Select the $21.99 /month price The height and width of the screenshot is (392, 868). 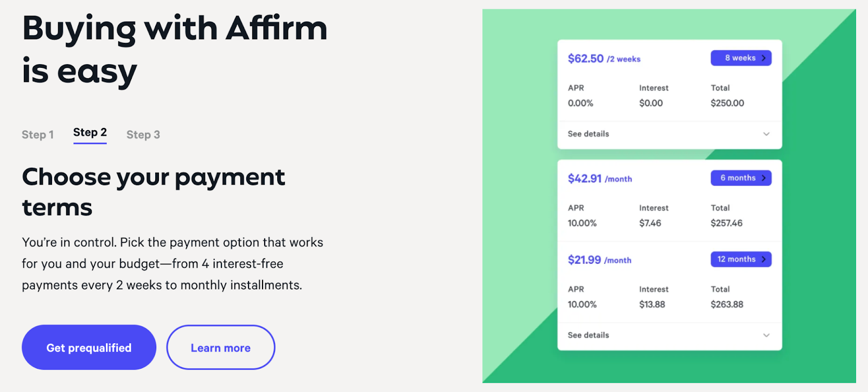click(599, 260)
